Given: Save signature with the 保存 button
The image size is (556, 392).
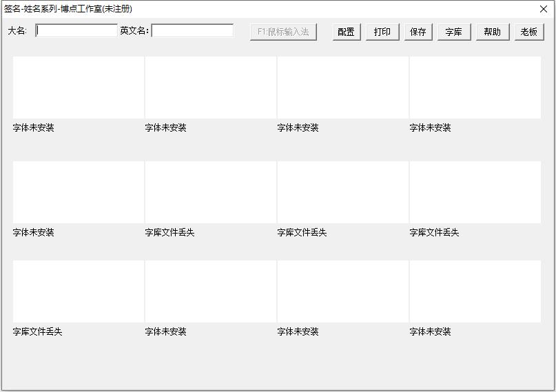Looking at the screenshot, I should click(x=418, y=32).
